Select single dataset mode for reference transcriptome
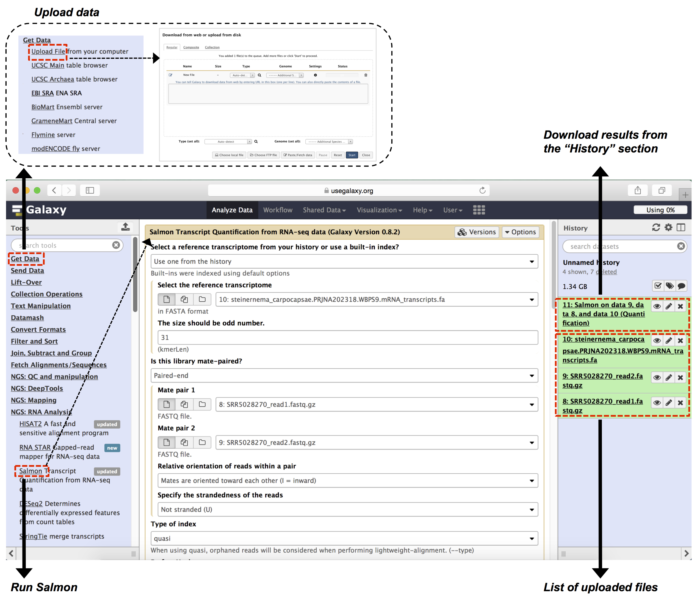700x600 pixels. (x=167, y=299)
